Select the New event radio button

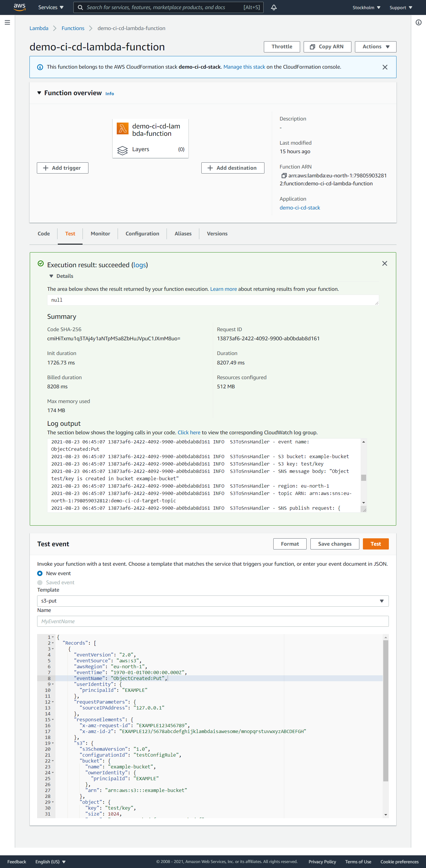[40, 573]
